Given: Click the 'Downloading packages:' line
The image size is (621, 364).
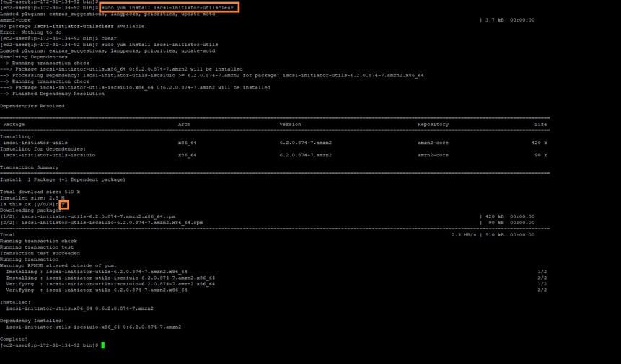Looking at the screenshot, I should [x=31, y=210].
